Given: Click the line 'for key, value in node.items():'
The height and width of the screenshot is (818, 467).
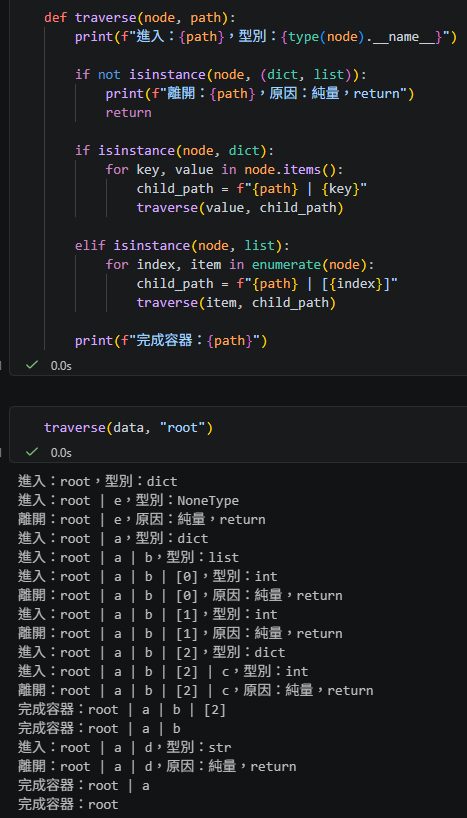Looking at the screenshot, I should pos(225,170).
